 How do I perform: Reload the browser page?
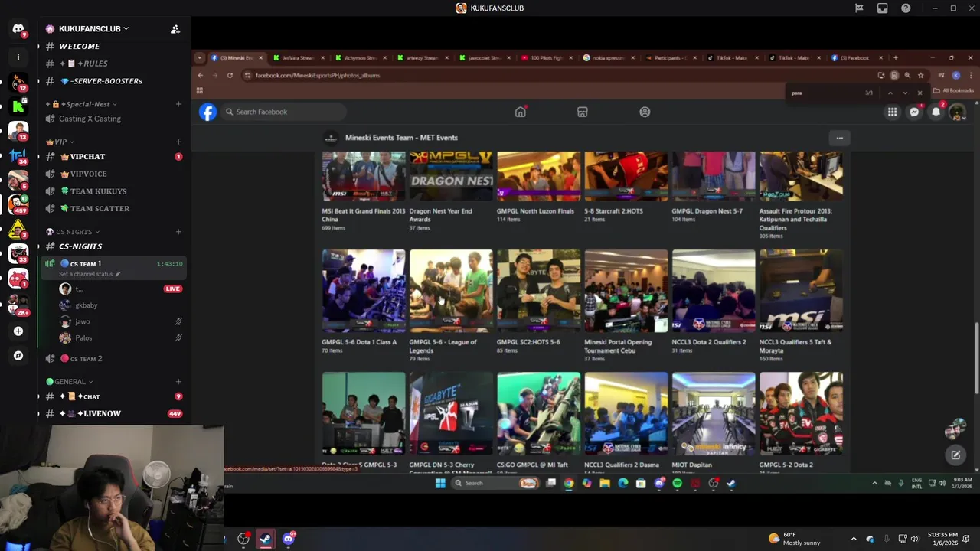coord(230,75)
